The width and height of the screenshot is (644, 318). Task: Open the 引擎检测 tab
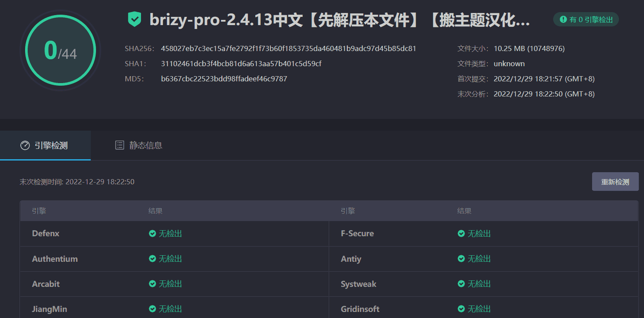45,145
